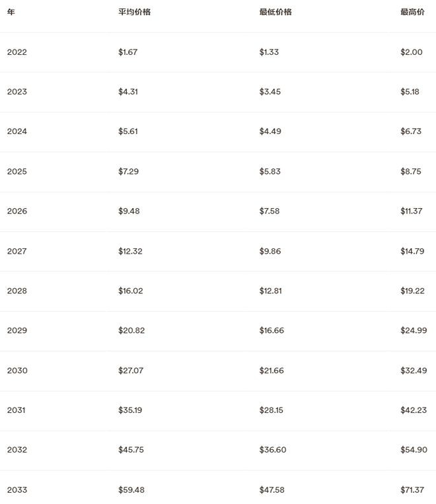Click the lowest price $36.60

[272, 450]
